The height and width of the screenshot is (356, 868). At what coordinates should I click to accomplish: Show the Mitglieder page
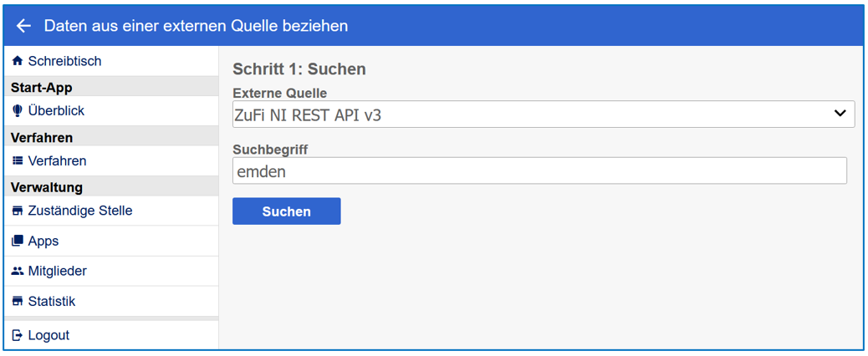tap(57, 271)
